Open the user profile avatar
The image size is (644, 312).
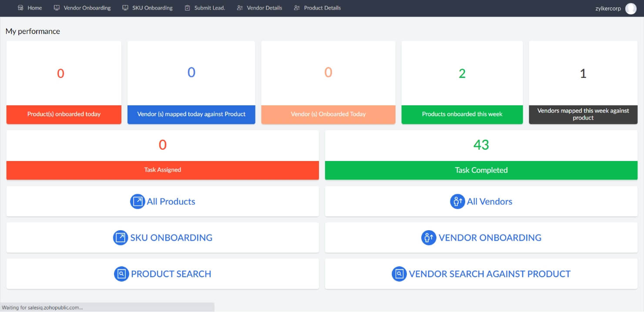[x=631, y=8]
